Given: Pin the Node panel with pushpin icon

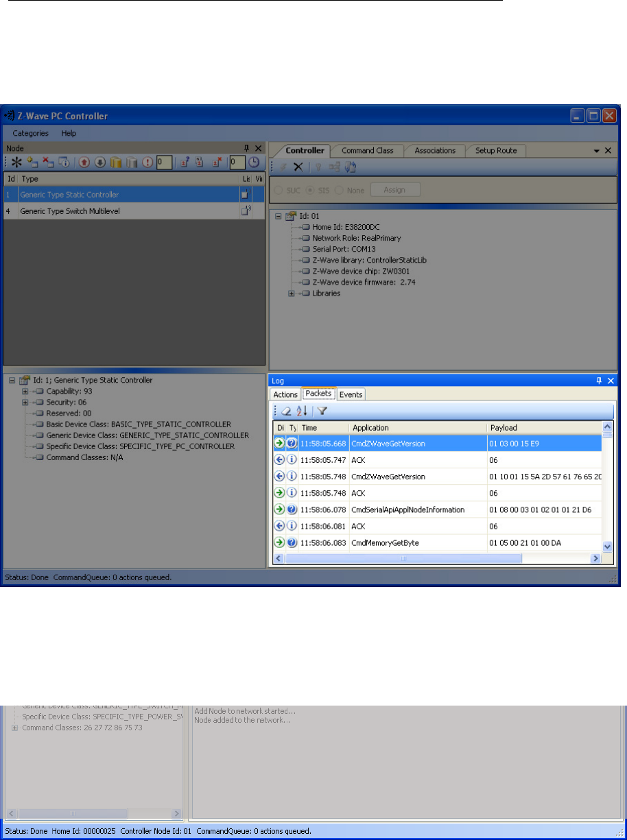Looking at the screenshot, I should (x=246, y=147).
